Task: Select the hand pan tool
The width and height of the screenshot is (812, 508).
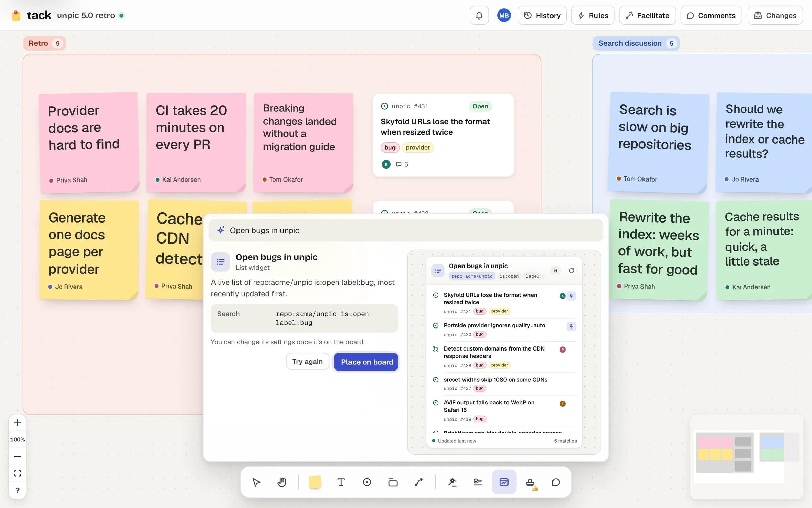Action: point(282,482)
